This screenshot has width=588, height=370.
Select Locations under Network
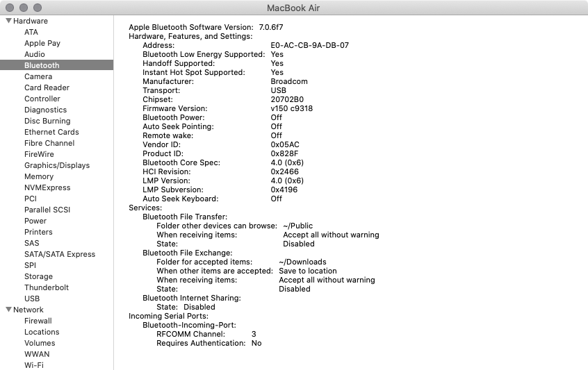42,332
